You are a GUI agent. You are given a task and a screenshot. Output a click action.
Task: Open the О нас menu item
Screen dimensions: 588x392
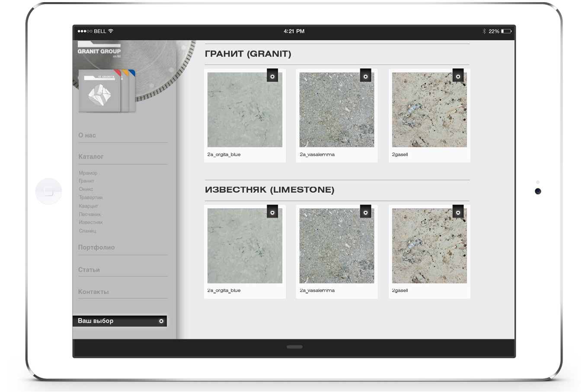pyautogui.click(x=87, y=135)
